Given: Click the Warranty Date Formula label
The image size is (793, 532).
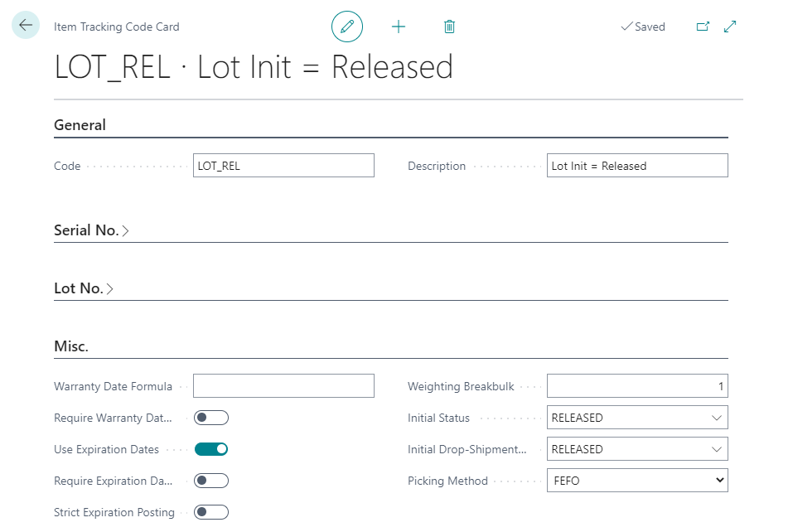Looking at the screenshot, I should pos(113,387).
